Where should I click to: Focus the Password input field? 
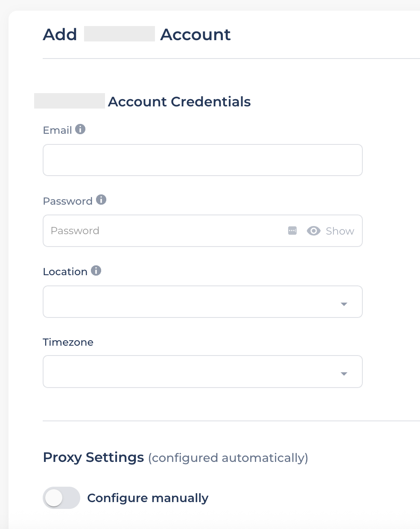coord(166,231)
